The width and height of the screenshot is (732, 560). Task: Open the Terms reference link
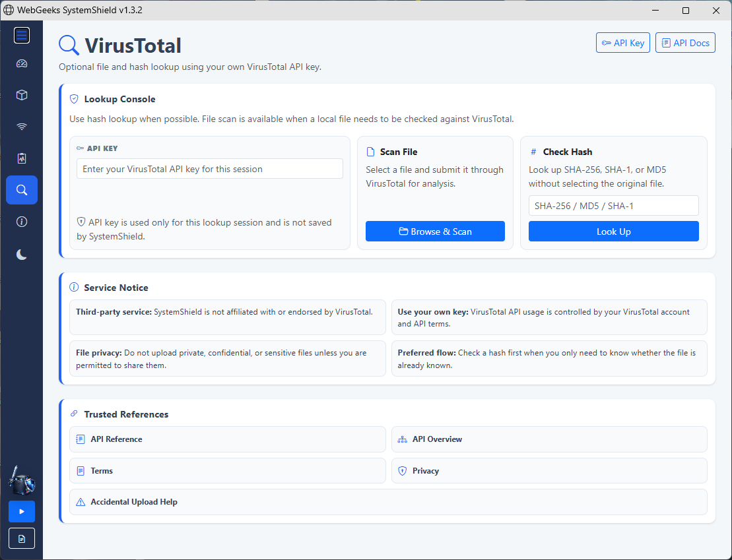pyautogui.click(x=227, y=471)
